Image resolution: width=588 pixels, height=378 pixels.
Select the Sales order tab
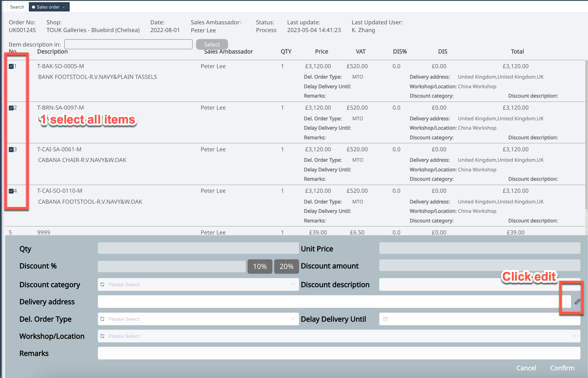48,7
